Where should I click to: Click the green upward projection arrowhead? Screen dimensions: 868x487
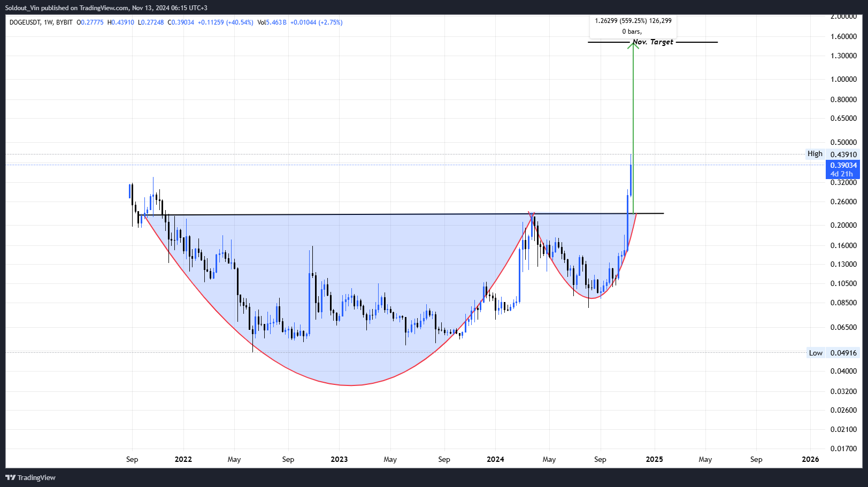[x=633, y=45]
